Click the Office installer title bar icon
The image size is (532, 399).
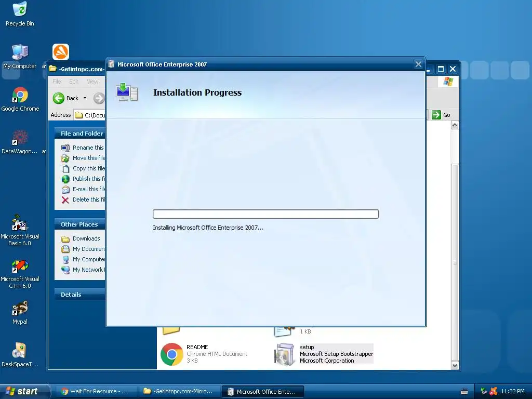[111, 64]
